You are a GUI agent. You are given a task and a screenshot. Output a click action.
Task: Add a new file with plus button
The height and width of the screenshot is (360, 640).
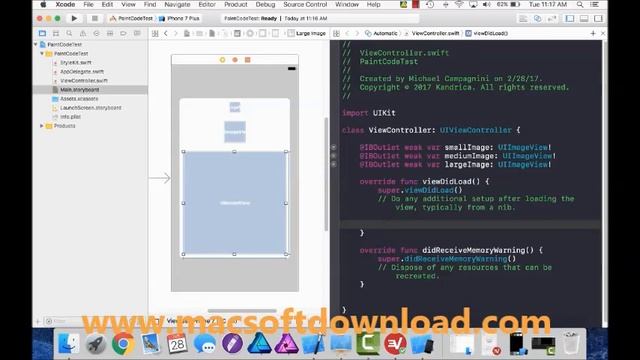pyautogui.click(x=38, y=321)
